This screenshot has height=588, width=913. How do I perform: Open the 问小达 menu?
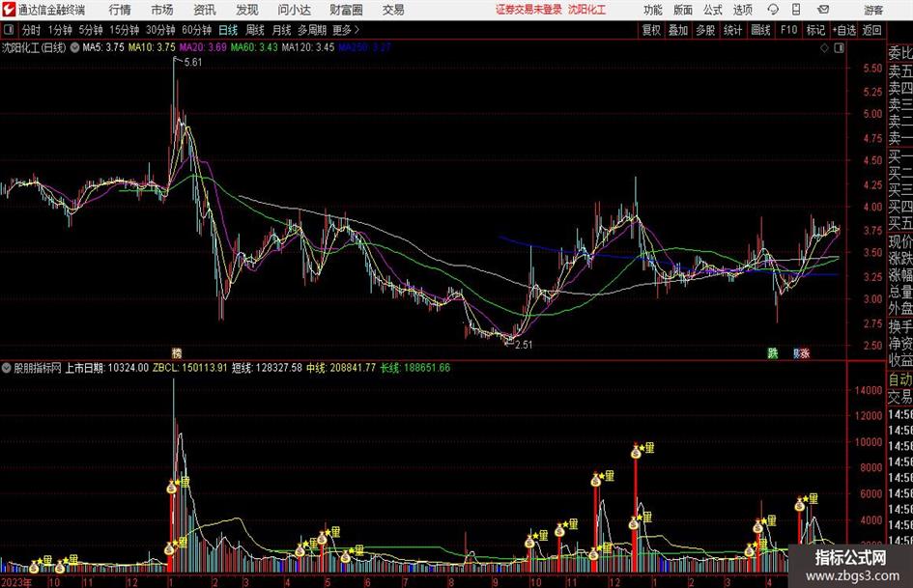(294, 10)
